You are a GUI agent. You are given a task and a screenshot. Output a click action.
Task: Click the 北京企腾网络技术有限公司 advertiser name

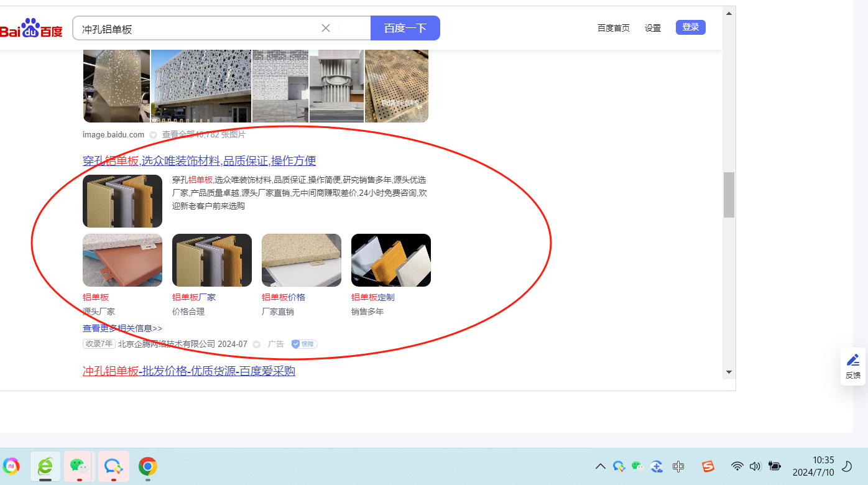coord(167,344)
